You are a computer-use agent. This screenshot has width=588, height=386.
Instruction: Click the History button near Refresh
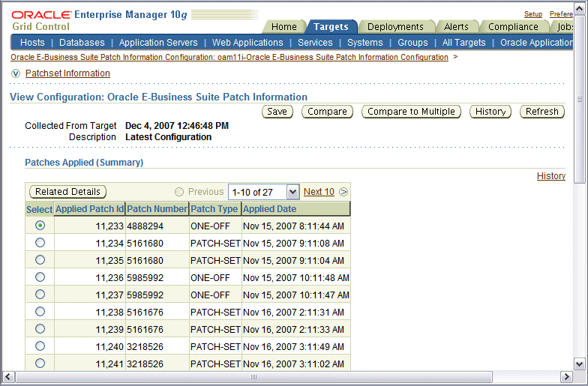(x=490, y=112)
